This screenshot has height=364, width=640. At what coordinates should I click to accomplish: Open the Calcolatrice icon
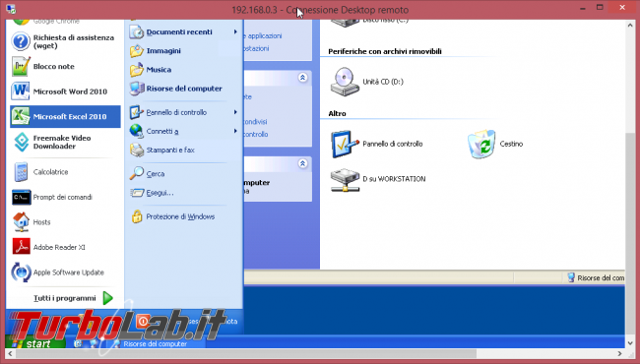(21, 172)
